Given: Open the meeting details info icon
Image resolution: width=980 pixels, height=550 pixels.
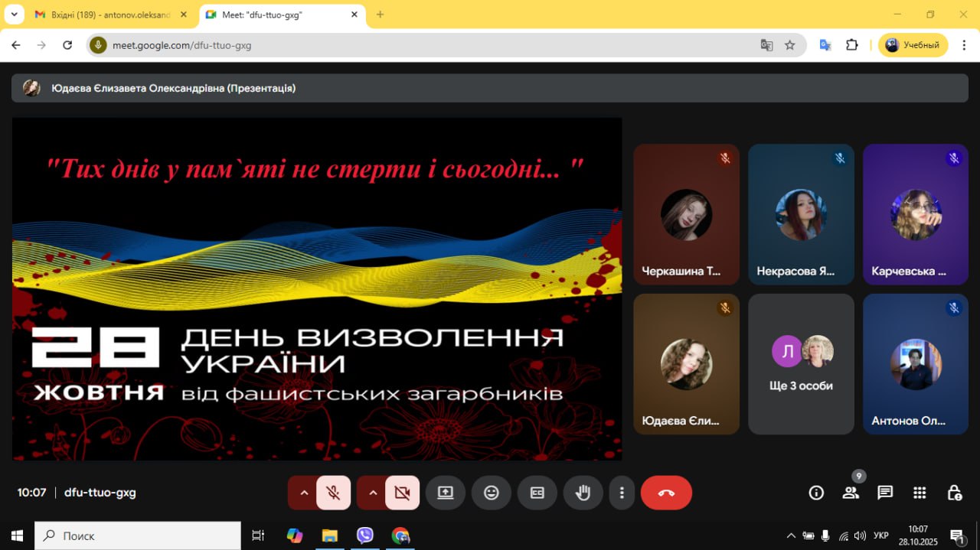Looking at the screenshot, I should point(816,493).
